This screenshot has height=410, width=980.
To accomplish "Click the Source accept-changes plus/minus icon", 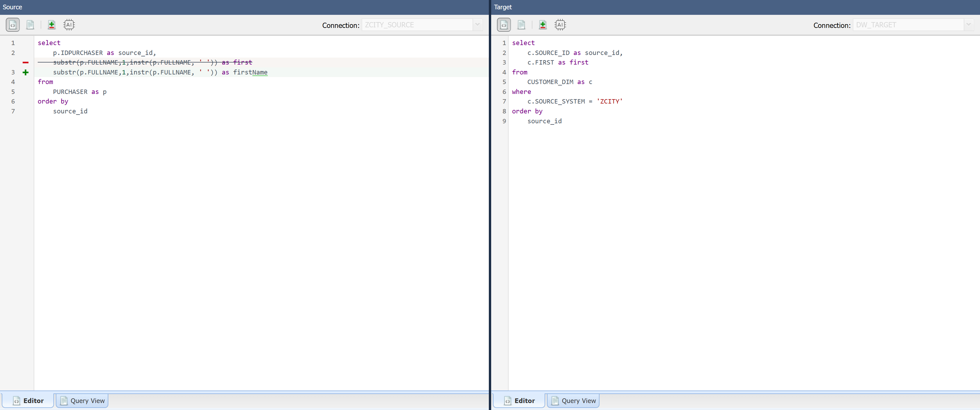I will point(52,25).
